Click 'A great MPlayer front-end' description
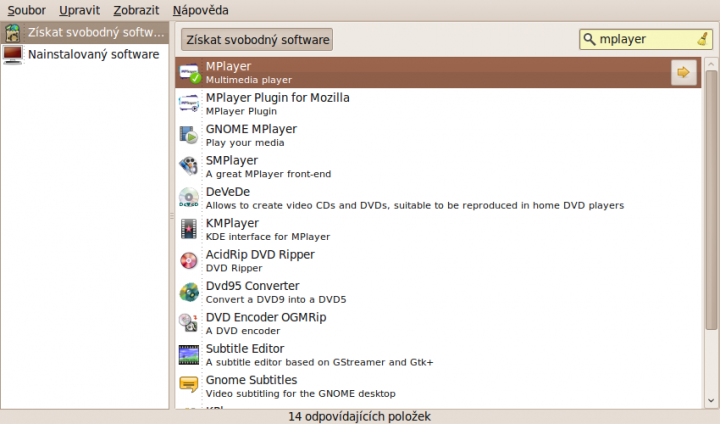 click(x=268, y=174)
